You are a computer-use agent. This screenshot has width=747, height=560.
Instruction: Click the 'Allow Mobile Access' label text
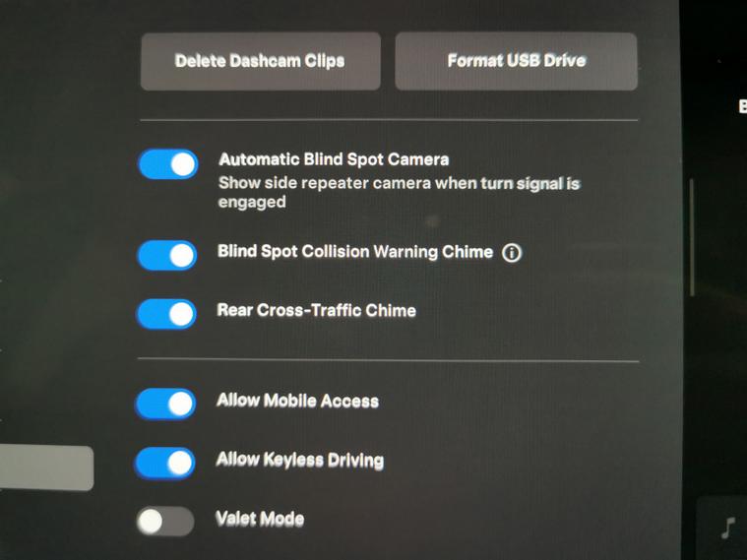click(x=298, y=401)
